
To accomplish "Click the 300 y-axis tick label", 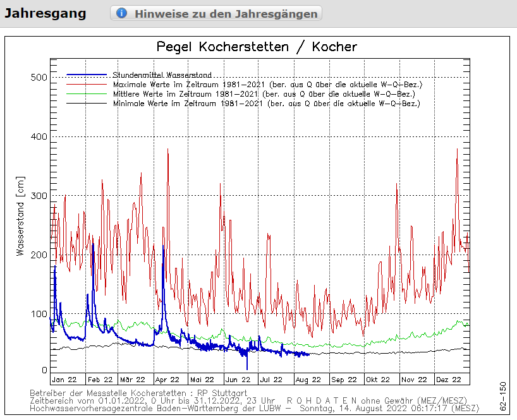I will point(39,196).
